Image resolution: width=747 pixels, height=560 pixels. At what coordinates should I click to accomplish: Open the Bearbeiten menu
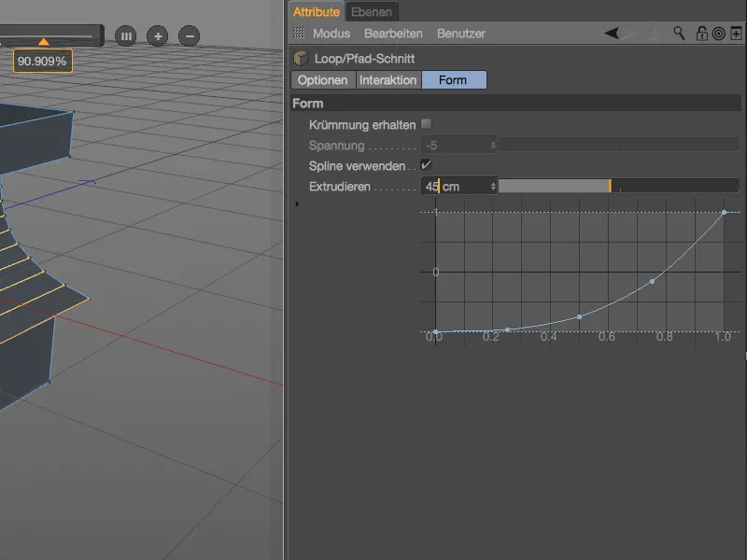393,34
